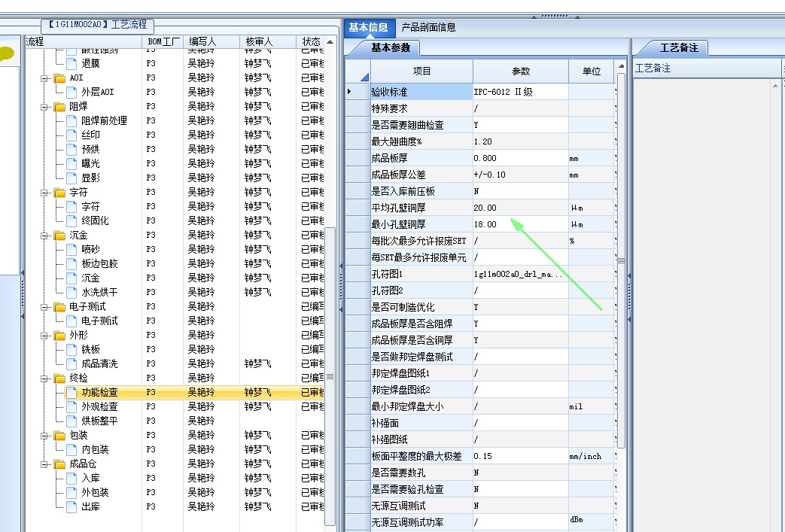
Task: Collapse the 包装 tree node
Action: [44, 436]
